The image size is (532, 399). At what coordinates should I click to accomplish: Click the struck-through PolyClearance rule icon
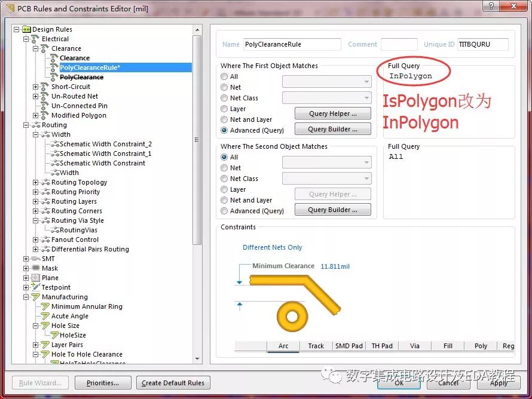coord(54,77)
